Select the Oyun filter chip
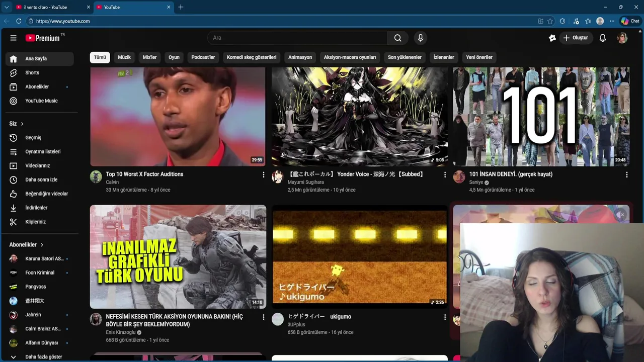 coord(174,57)
